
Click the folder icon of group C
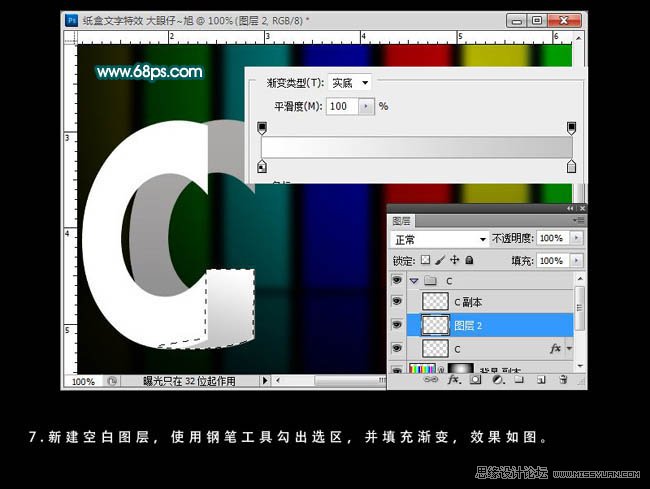(x=430, y=281)
